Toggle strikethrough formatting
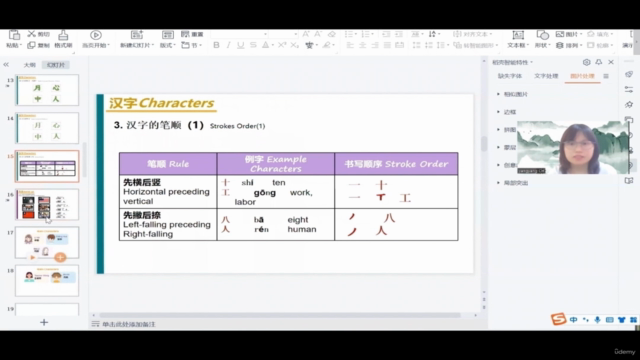The image size is (640, 360). (x=253, y=45)
